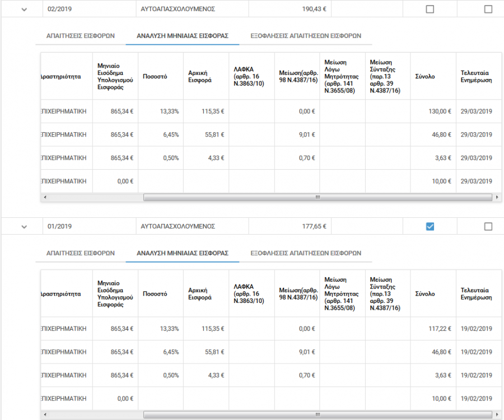This screenshot has height=420, width=504.
Task: Click ΑΝΑΛΥΣΗ ΜΗΝΙΑΙΑΣ ΕΙΣΦΟΡΑΣ tab under 01/2019
Action: pyautogui.click(x=183, y=253)
